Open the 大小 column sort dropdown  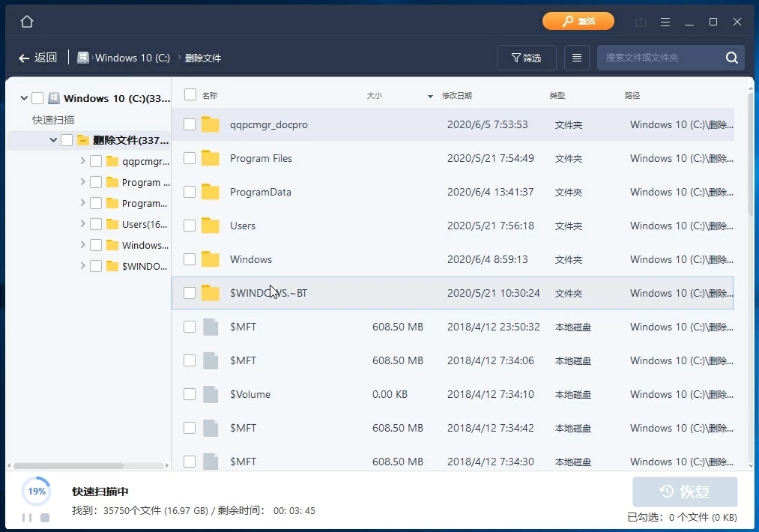pos(429,96)
